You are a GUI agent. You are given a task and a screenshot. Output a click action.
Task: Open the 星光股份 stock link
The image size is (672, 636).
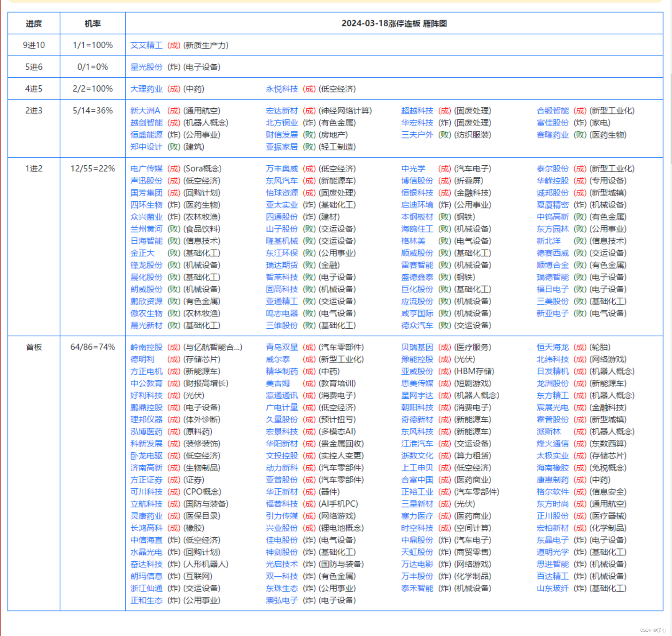146,67
